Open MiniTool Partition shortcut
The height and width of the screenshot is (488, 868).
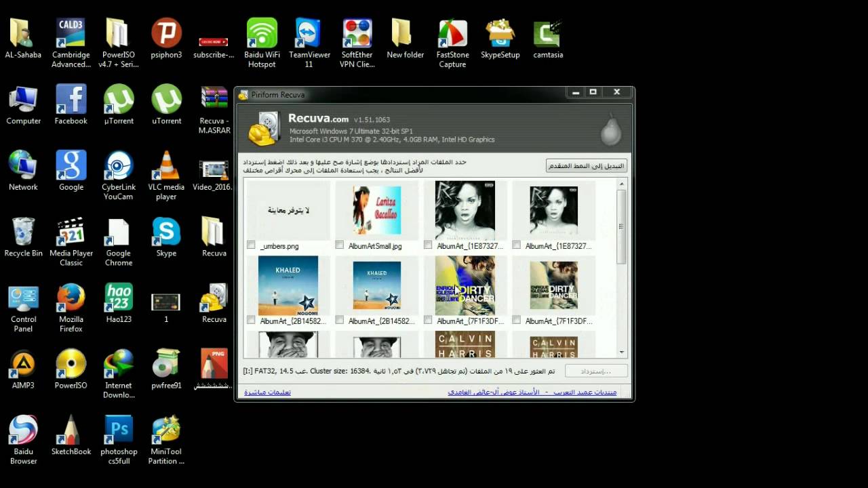click(166, 441)
